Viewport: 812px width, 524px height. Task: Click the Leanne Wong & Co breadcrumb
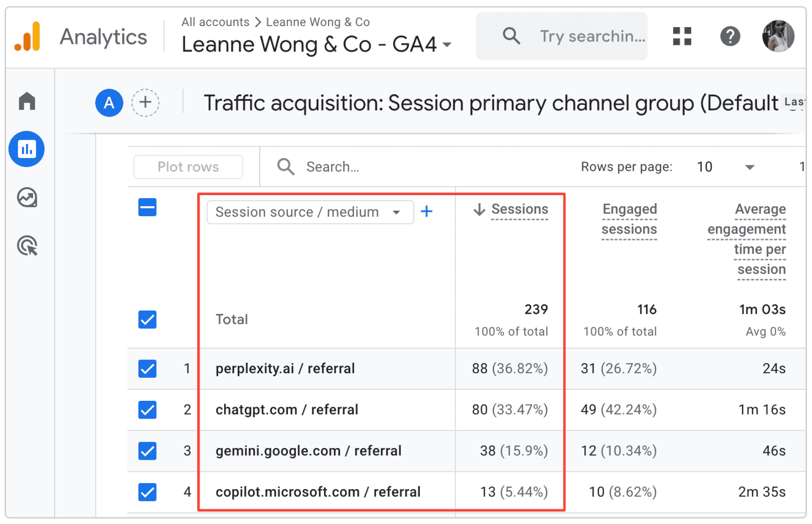(x=318, y=22)
